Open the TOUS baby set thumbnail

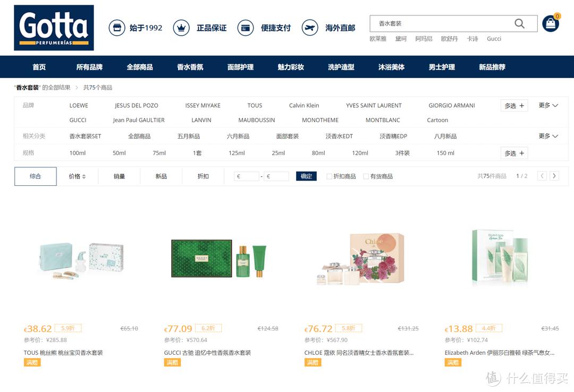pos(82,261)
